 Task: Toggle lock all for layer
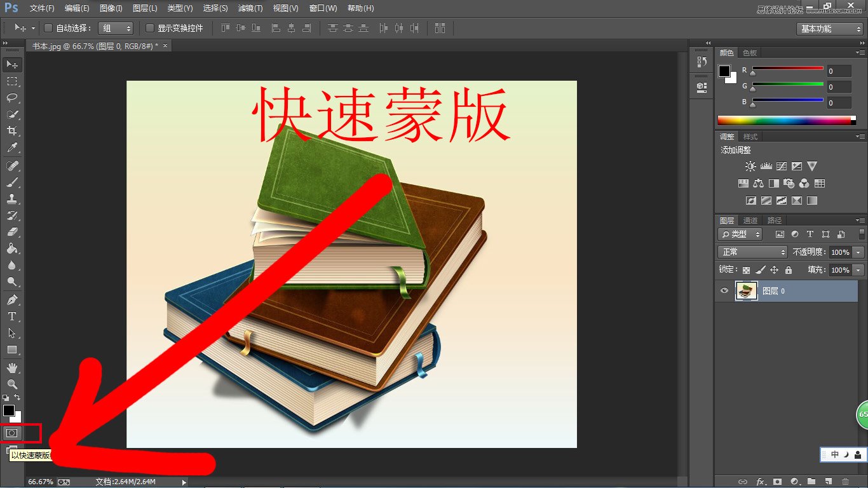[x=789, y=270]
